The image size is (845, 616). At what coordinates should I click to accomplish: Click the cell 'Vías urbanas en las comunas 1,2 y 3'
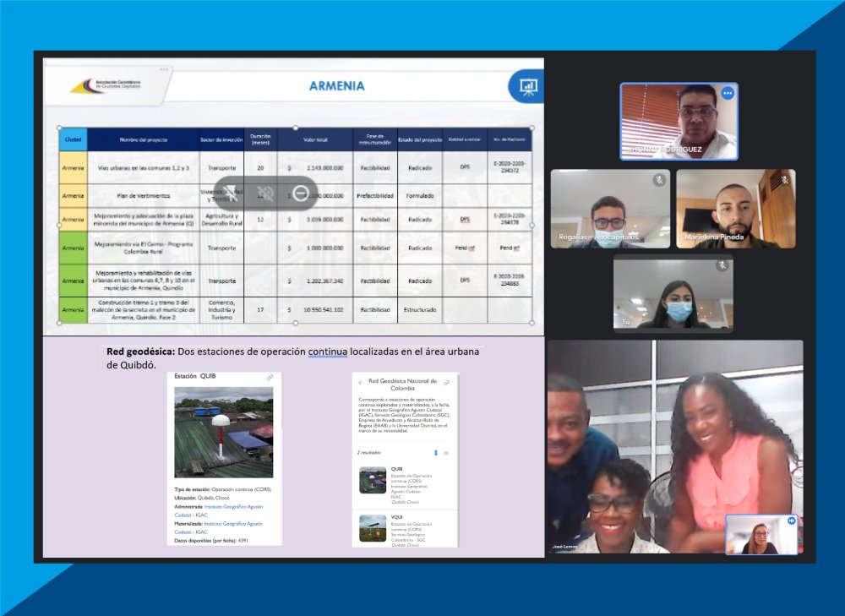pyautogui.click(x=144, y=168)
